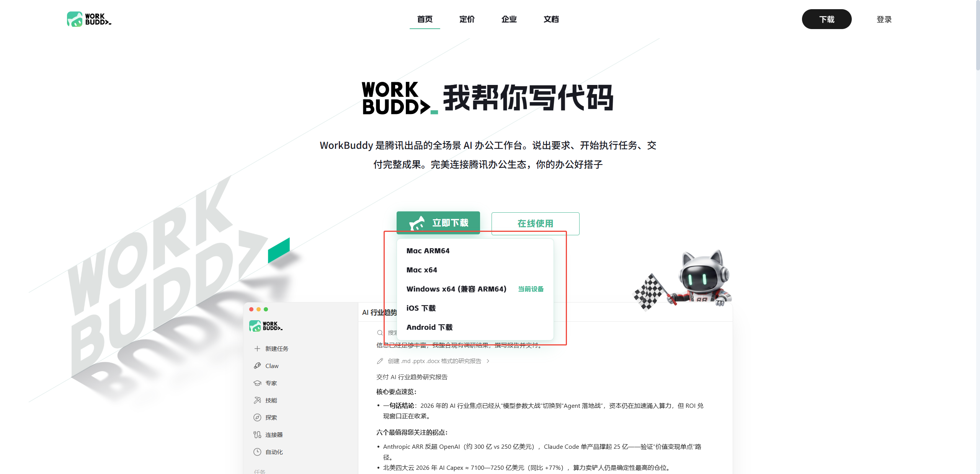This screenshot has width=980, height=474.
Task: Click the pencil icon beside 创建 .md .pptx .docx
Action: click(x=380, y=361)
